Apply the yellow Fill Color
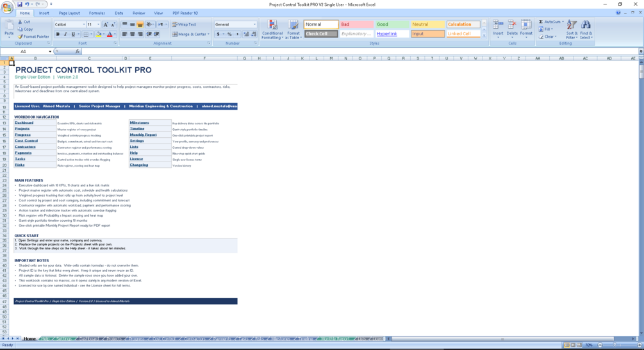This screenshot has height=350, width=644. pyautogui.click(x=99, y=34)
